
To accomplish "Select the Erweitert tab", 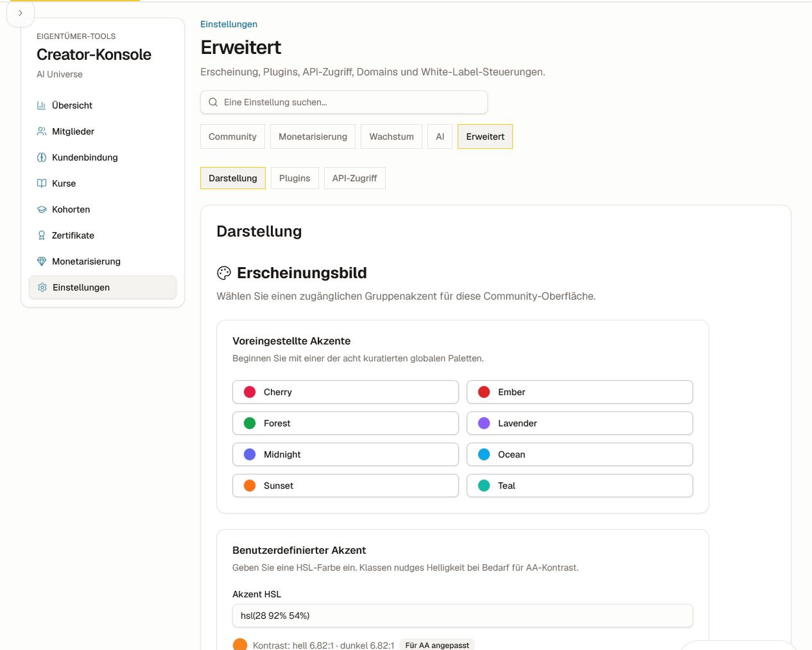I will (485, 136).
